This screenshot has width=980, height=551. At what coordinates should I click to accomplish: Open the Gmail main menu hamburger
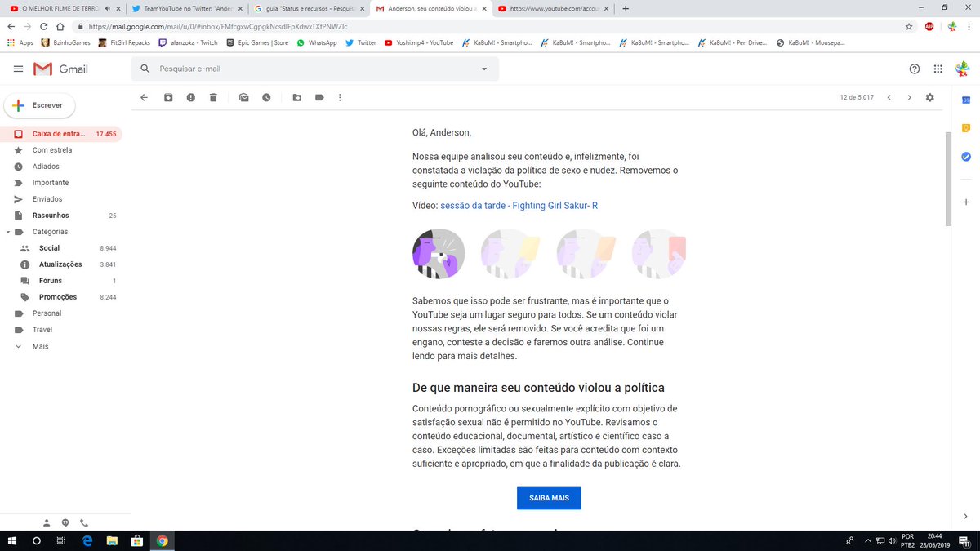(18, 69)
